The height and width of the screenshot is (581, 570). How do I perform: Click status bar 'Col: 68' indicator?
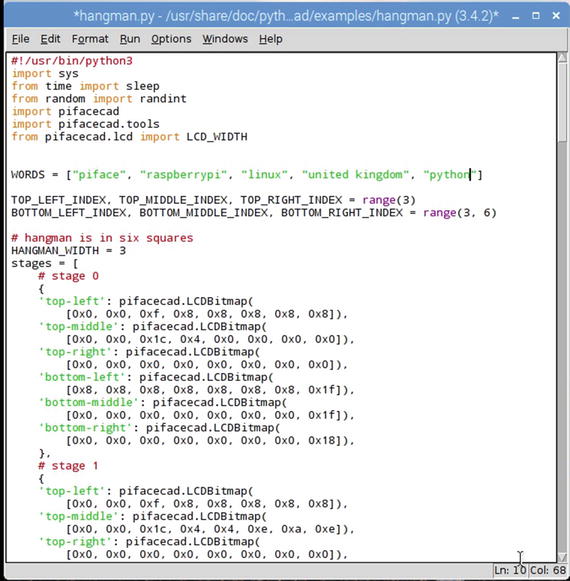548,570
